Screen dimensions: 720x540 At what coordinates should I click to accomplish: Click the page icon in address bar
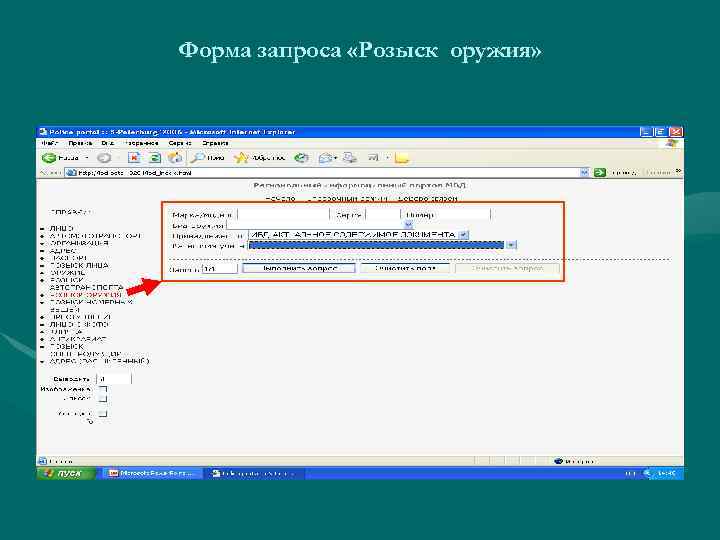point(71,173)
